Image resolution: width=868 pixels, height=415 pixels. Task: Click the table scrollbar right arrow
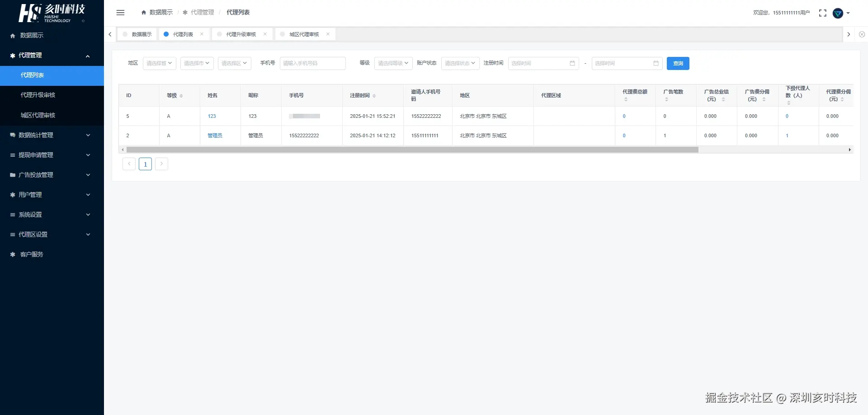coord(849,149)
